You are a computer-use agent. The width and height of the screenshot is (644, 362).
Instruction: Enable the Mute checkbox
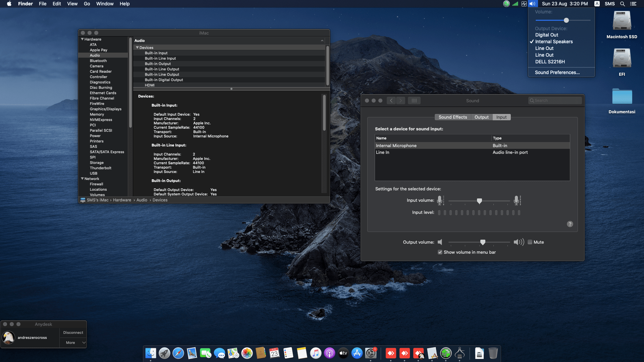(530, 242)
